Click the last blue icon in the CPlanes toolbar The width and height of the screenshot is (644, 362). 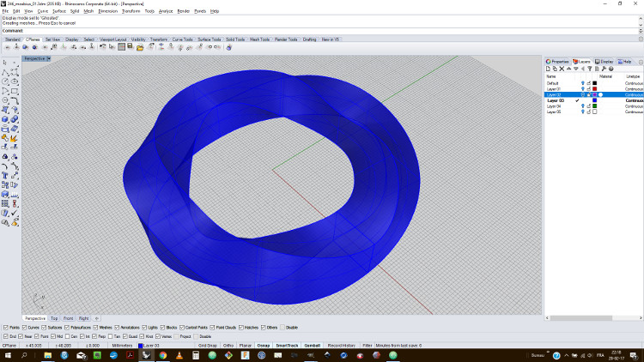pyautogui.click(x=229, y=47)
